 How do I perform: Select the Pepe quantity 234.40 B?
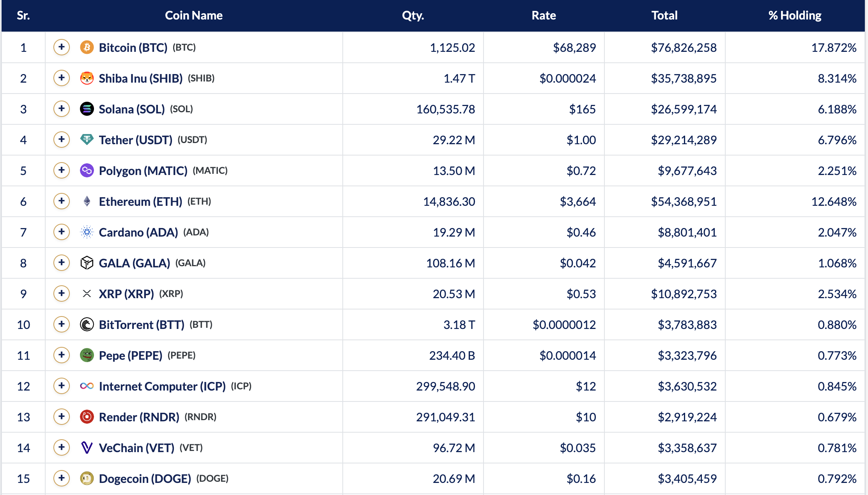pyautogui.click(x=452, y=355)
